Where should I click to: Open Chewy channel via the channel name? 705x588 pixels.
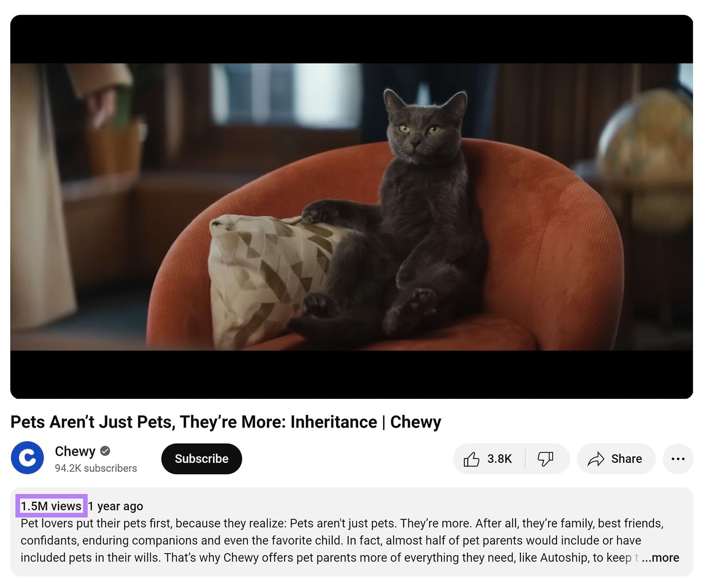tap(75, 451)
